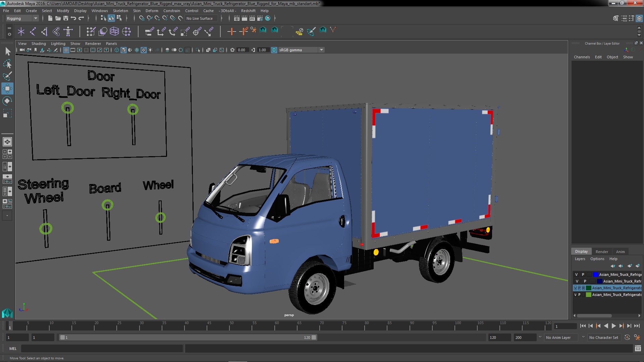The width and height of the screenshot is (644, 362).
Task: Toggle playback P on the blue layer
Action: 583,275
